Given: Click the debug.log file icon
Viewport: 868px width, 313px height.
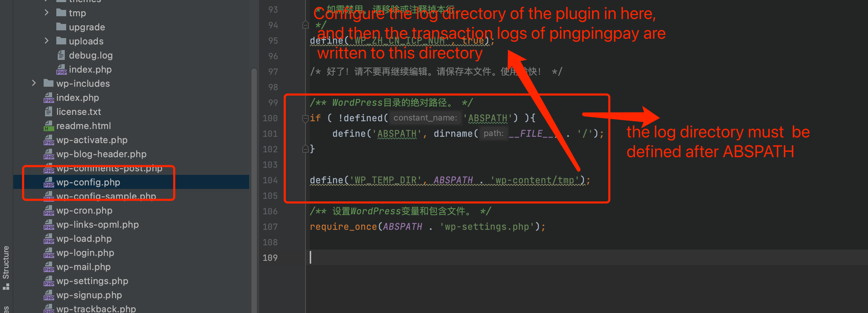Looking at the screenshot, I should (x=61, y=55).
